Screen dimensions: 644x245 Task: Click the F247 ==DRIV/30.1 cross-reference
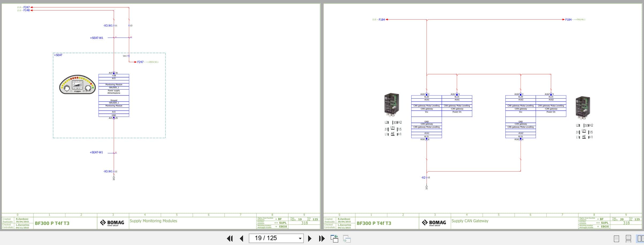point(148,62)
